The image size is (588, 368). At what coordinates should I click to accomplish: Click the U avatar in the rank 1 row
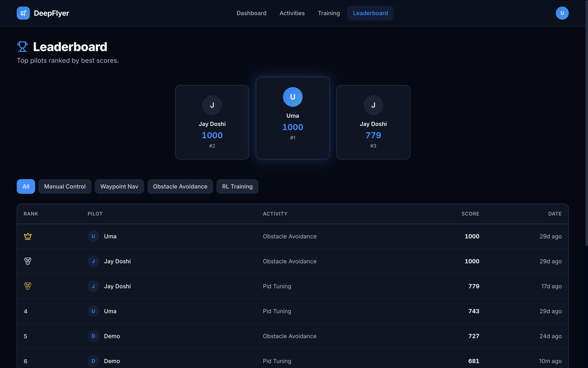tap(93, 236)
